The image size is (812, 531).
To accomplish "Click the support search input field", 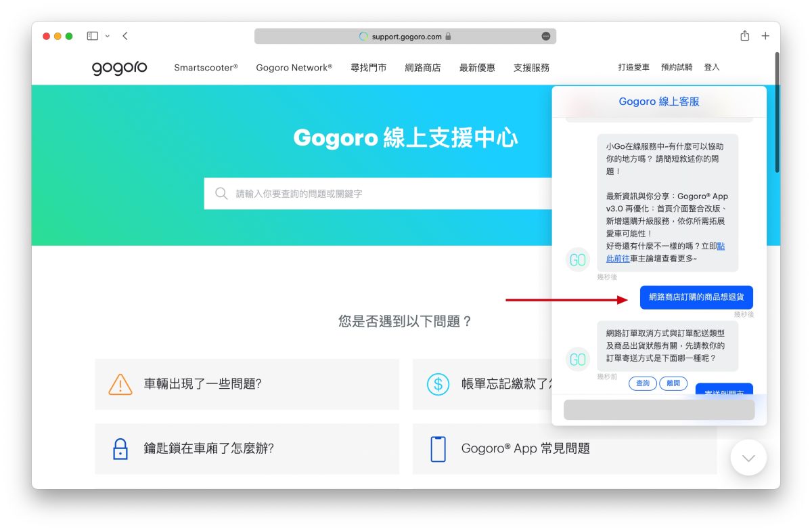I will [x=379, y=194].
